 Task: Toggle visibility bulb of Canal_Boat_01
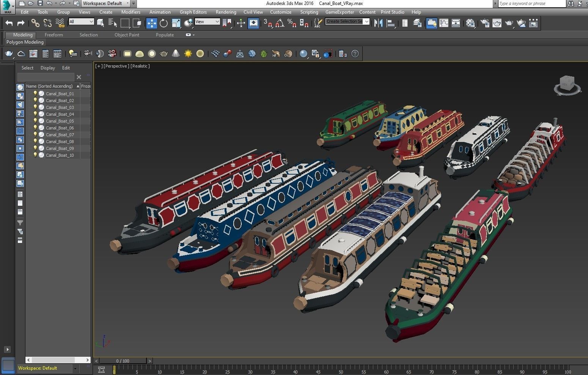tap(35, 93)
